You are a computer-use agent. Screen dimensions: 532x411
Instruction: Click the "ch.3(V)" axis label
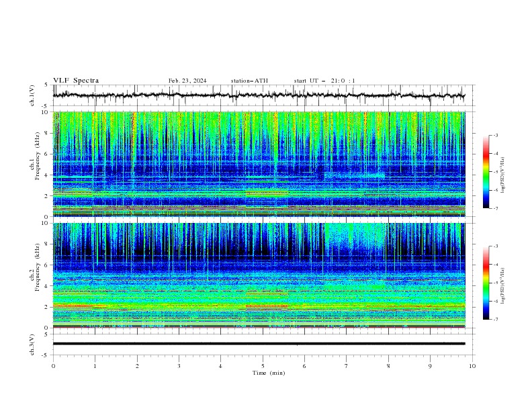(32, 345)
